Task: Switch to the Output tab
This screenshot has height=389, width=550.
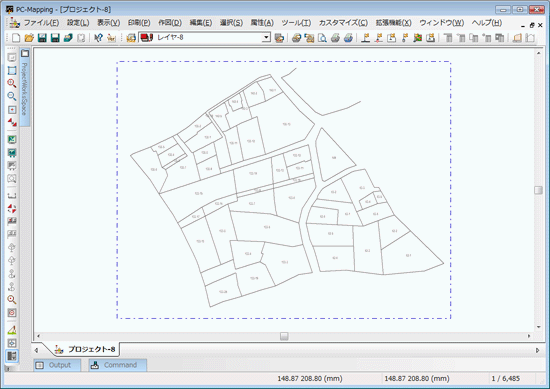Action: [56, 365]
